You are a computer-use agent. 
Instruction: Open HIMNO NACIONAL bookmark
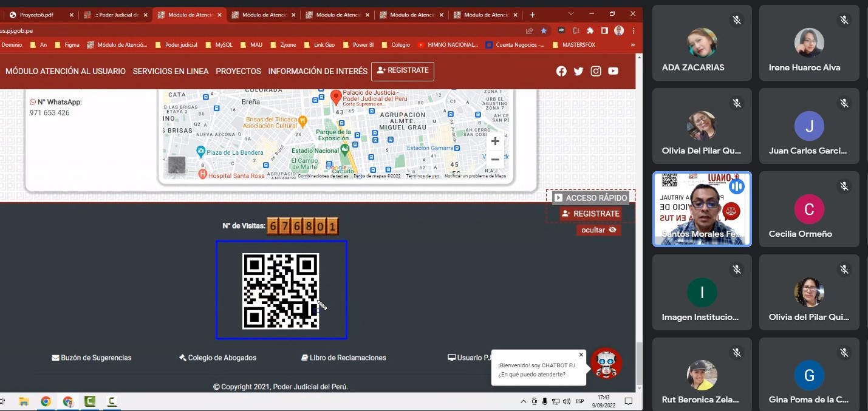point(448,44)
